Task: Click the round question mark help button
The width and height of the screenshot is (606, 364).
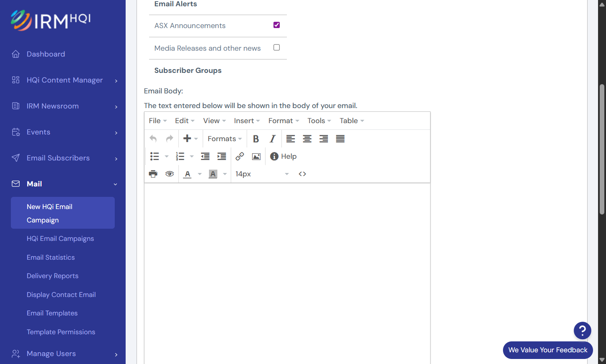Action: [x=582, y=330]
